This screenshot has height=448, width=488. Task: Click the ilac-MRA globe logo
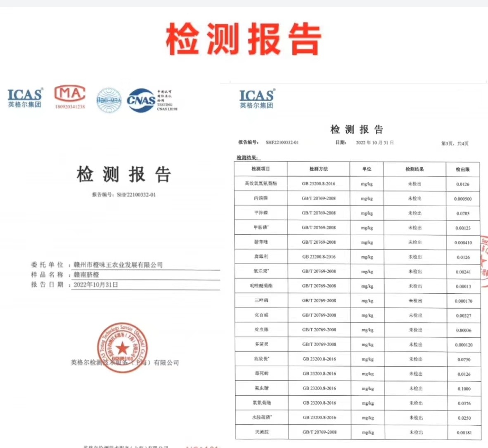point(109,100)
